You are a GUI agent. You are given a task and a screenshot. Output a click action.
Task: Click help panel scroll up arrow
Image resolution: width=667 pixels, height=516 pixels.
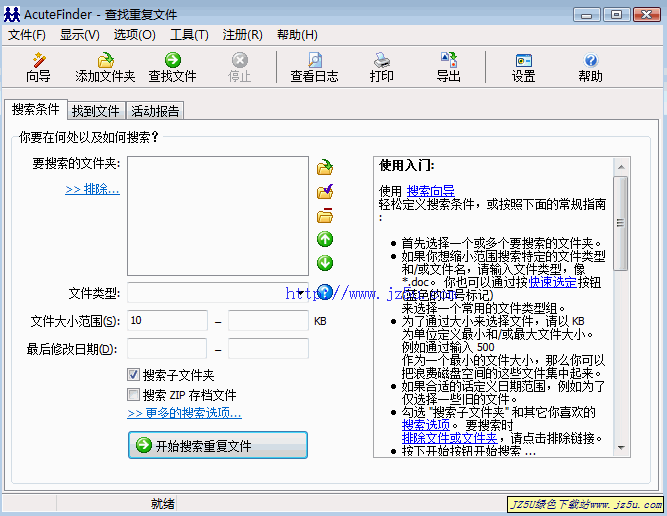point(621,167)
